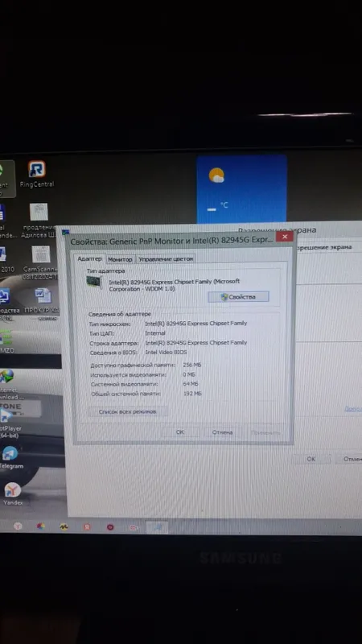Switch to the Адаптер tab
This screenshot has height=644, width=362.
pos(89,259)
